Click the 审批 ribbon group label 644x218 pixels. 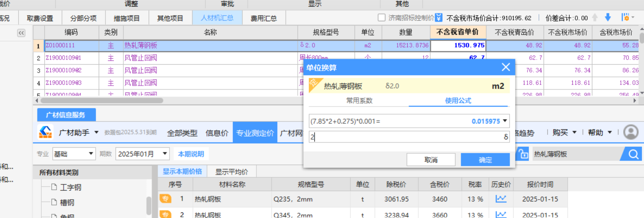227,4
